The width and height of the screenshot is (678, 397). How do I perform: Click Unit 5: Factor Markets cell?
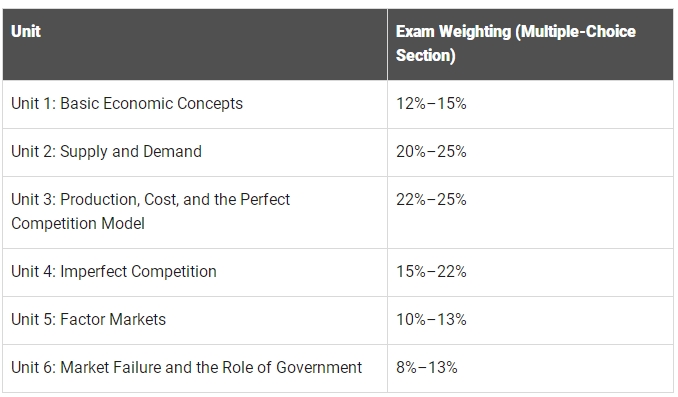pyautogui.click(x=195, y=320)
